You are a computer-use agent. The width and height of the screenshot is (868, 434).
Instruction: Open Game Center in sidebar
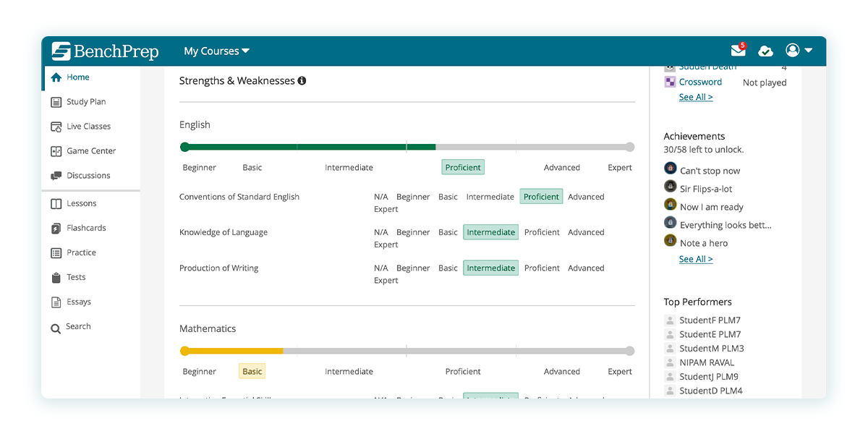click(x=91, y=151)
